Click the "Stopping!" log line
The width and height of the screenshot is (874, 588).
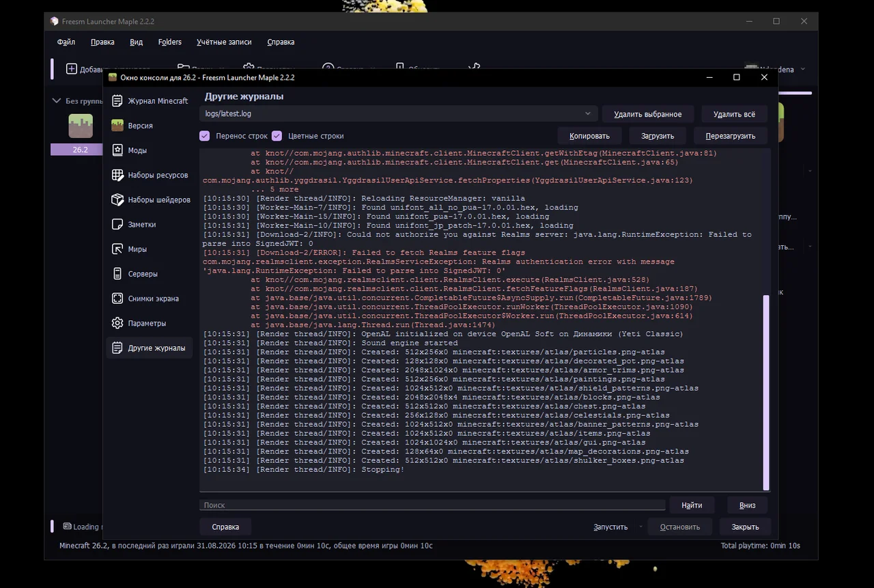[304, 469]
